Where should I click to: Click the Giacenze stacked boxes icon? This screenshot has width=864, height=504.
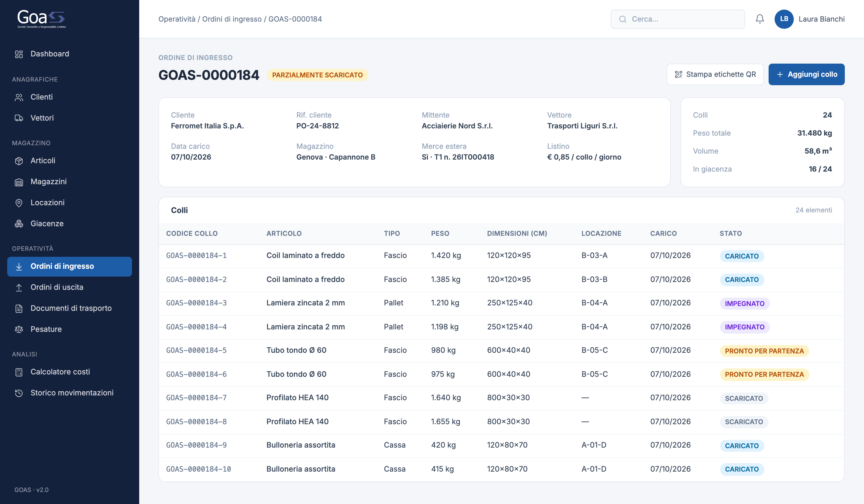click(19, 224)
